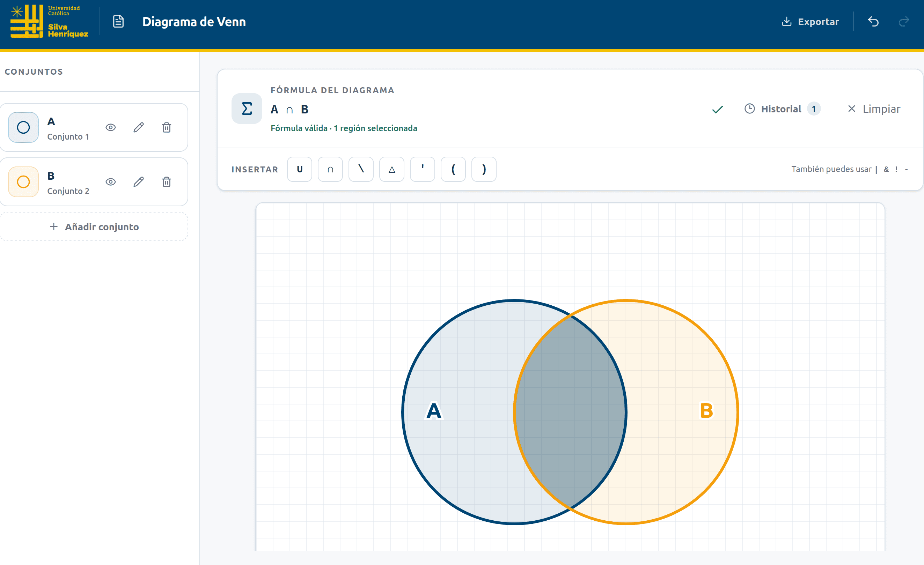The height and width of the screenshot is (565, 924).
Task: Click the 'Conjunto 1' subtitle text
Action: 68,137
